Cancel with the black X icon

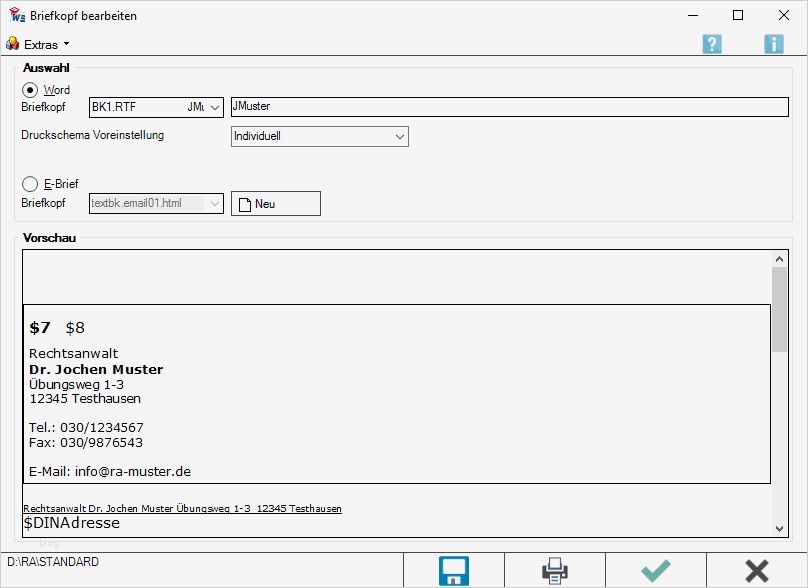pyautogui.click(x=757, y=571)
